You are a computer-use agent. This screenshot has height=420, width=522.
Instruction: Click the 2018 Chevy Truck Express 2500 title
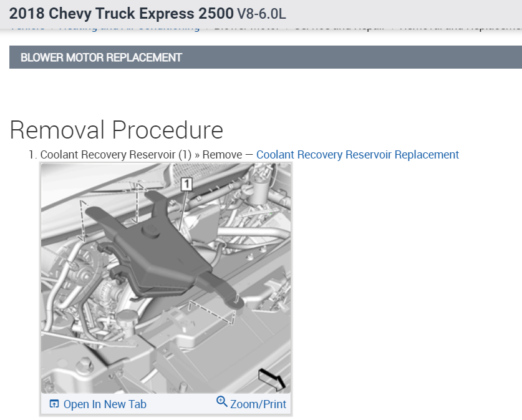point(121,14)
